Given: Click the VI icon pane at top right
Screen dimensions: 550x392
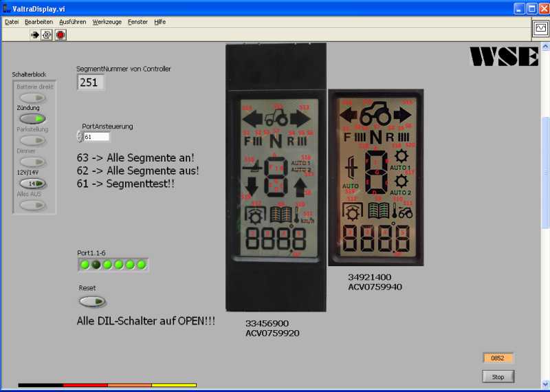Looking at the screenshot, I should [540, 28].
